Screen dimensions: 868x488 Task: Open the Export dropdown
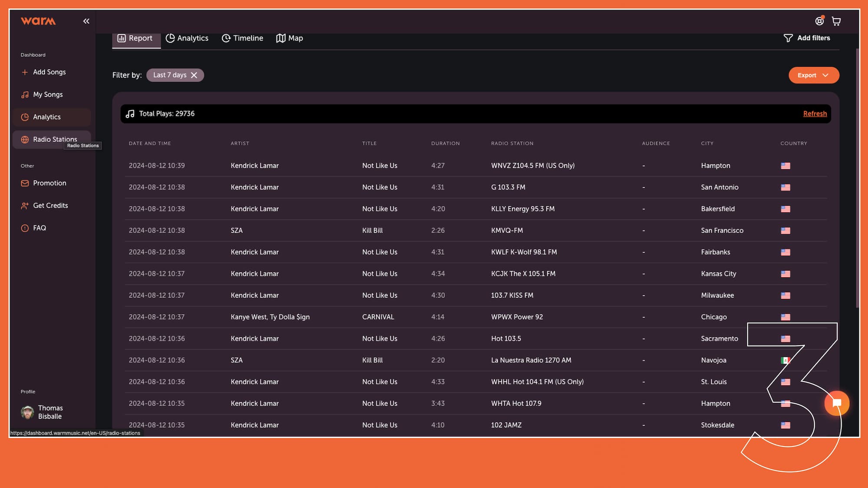click(814, 75)
